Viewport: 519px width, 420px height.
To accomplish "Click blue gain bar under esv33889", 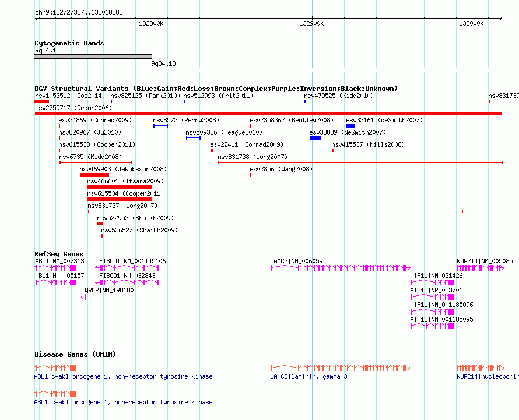I will point(315,138).
